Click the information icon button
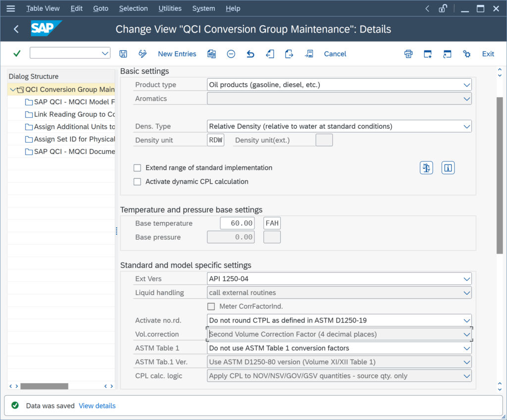The height and width of the screenshot is (420, 507). coord(448,167)
